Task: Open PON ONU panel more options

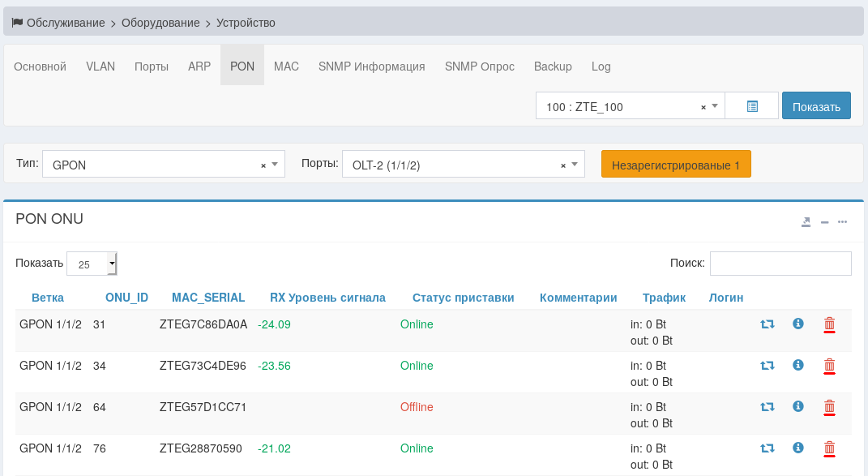Action: coord(843,222)
